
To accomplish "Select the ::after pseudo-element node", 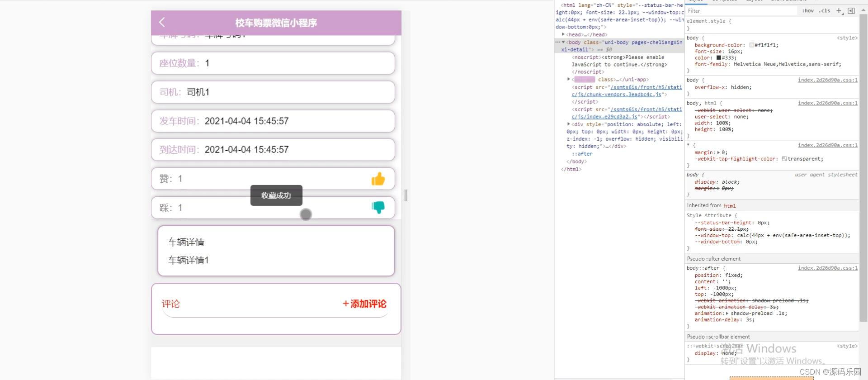I will pos(582,154).
